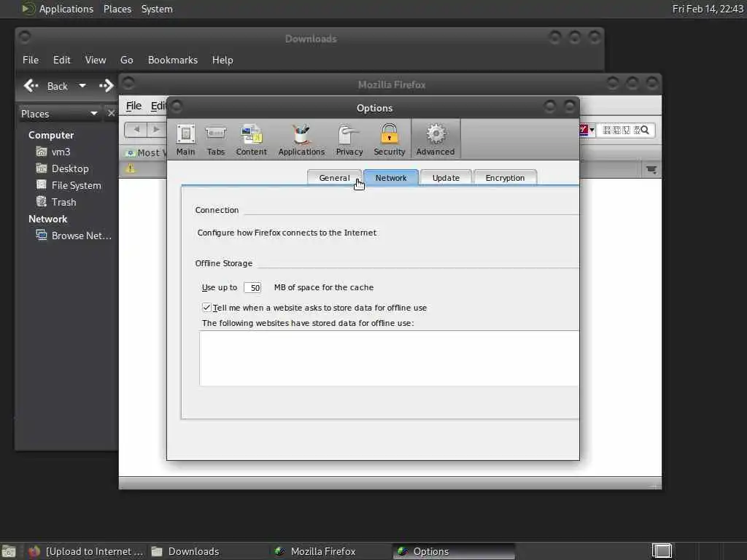Viewport: 747px width, 560px height.
Task: Open the Places panel menu
Action: point(117,9)
